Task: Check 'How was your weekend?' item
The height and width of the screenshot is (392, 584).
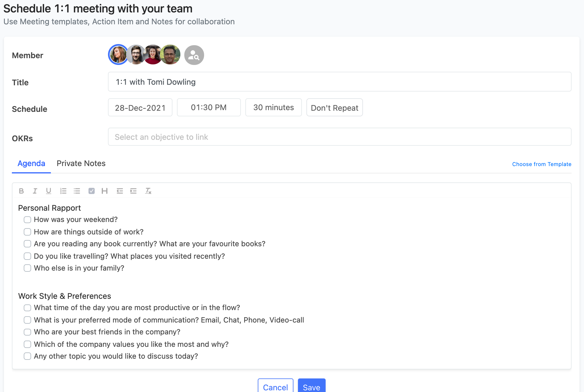Action: [27, 220]
